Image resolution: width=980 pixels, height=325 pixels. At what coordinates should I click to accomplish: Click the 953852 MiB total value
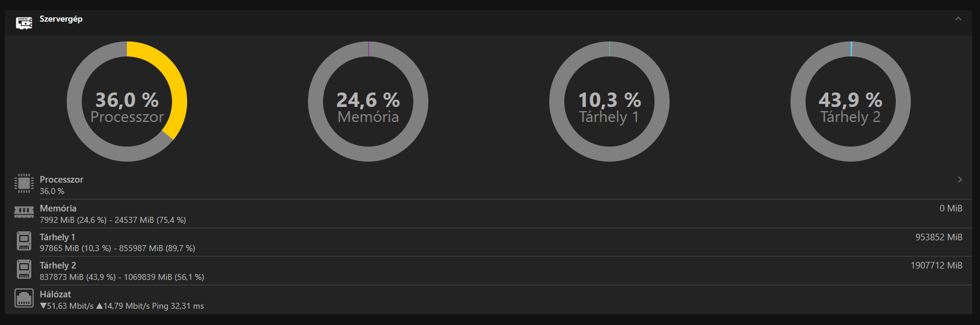(x=938, y=237)
